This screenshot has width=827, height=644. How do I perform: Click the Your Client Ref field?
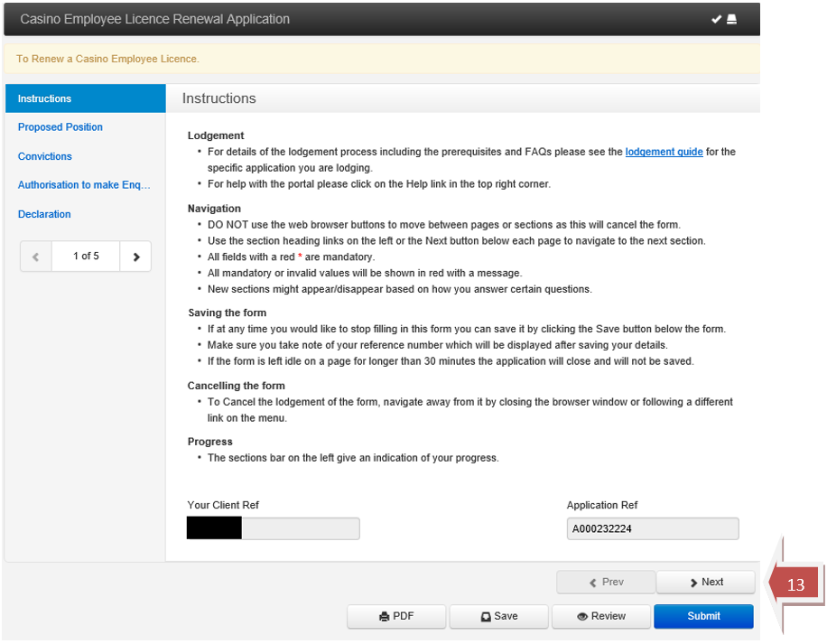274,528
